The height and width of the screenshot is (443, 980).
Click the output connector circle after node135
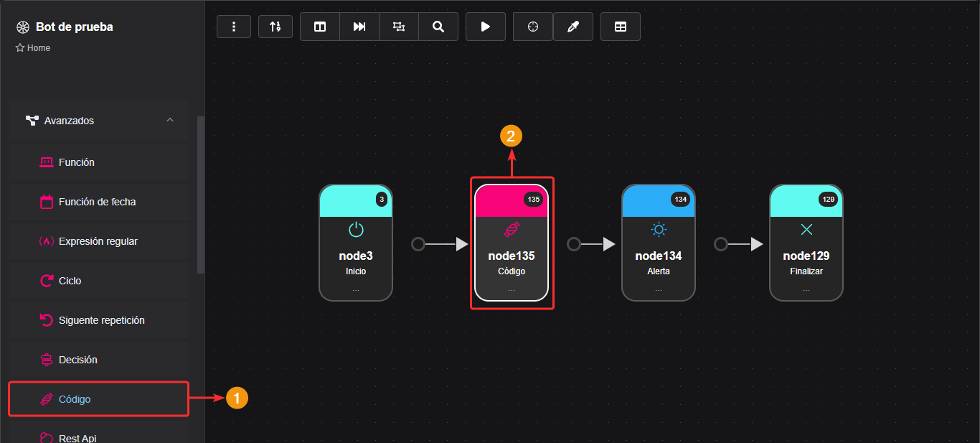pyautogui.click(x=574, y=244)
